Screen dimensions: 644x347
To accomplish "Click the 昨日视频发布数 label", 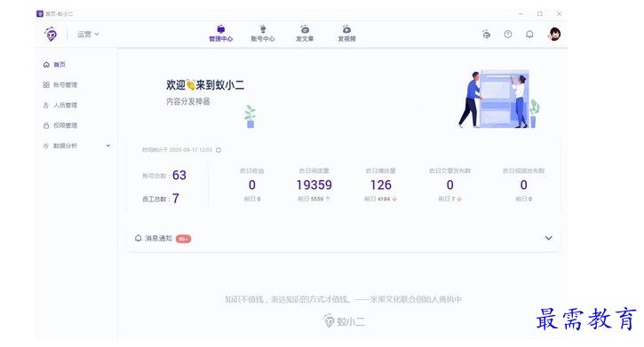I will [524, 170].
